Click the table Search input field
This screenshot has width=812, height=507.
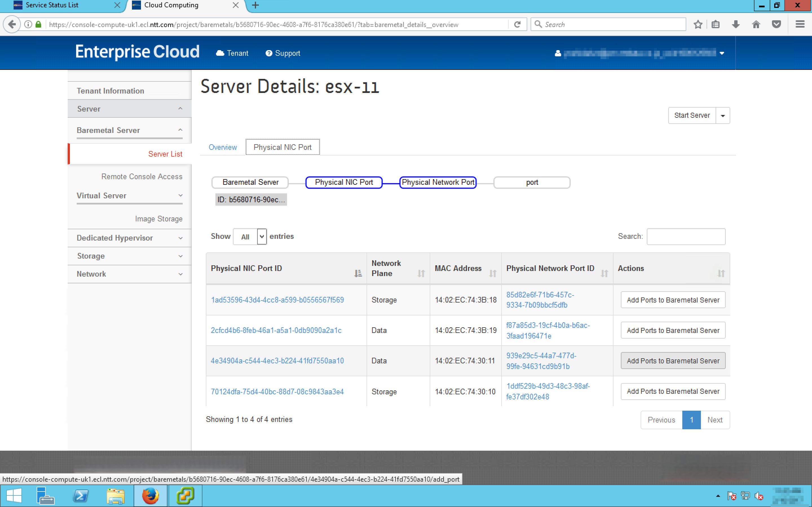pos(685,237)
